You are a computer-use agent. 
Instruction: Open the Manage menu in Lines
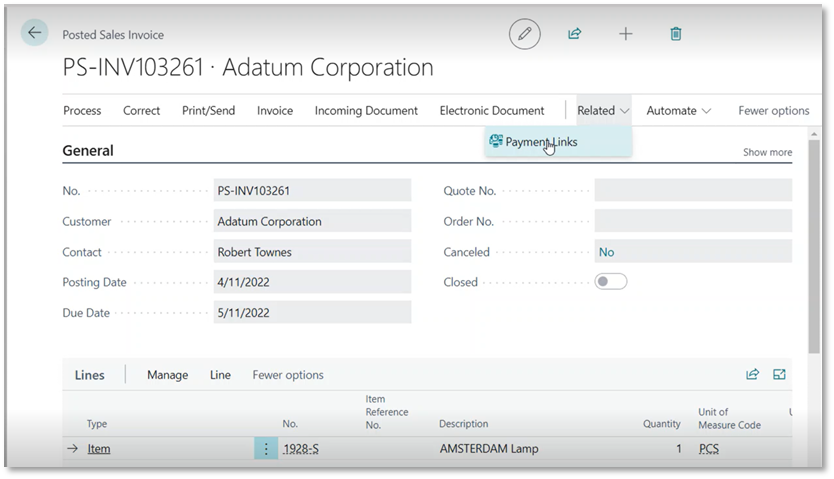(x=168, y=375)
